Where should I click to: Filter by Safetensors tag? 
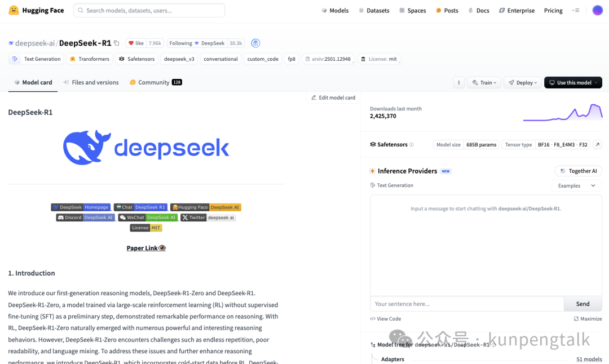(x=136, y=59)
